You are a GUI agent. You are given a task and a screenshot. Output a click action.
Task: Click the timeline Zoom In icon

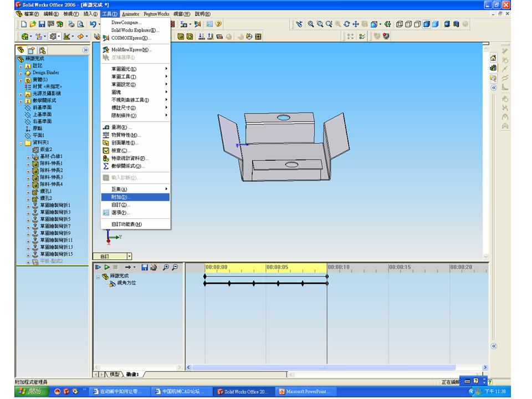166,267
